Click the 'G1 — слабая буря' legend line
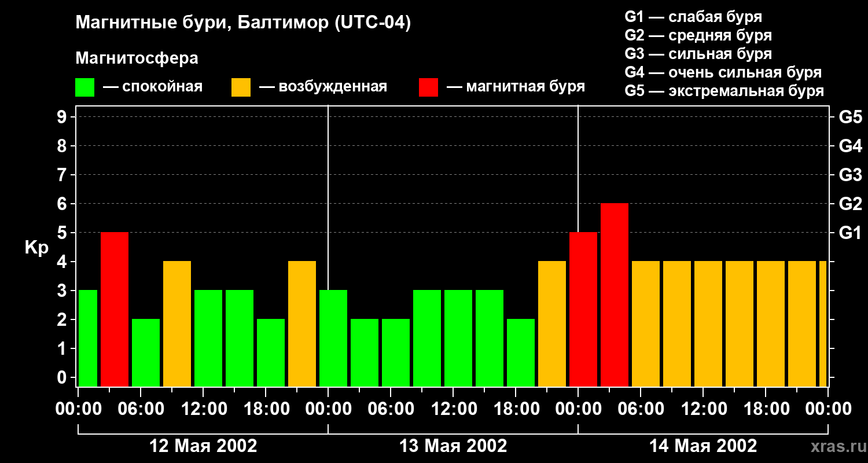868x463 pixels. (693, 17)
